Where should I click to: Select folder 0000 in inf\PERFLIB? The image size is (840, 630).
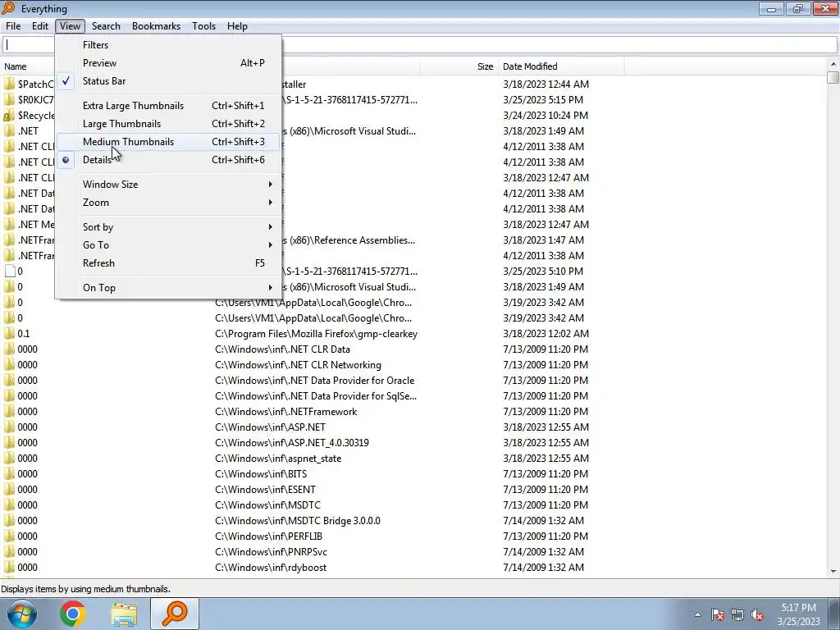(27, 536)
